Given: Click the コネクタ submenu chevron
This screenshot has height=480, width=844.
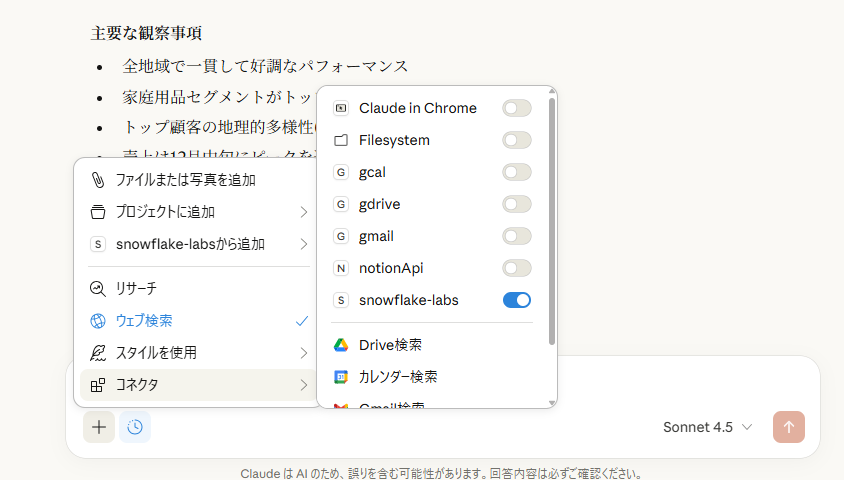Looking at the screenshot, I should (304, 385).
